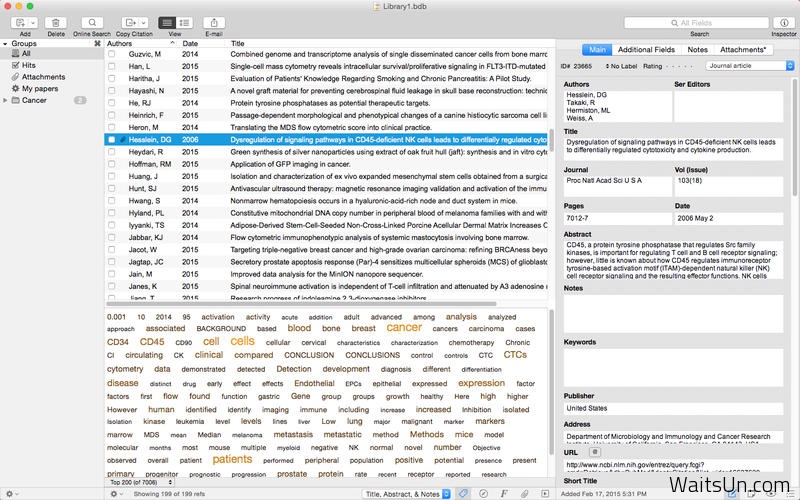Check the box for Heinrich, F reference
This screenshot has width=800, height=500.
(111, 115)
